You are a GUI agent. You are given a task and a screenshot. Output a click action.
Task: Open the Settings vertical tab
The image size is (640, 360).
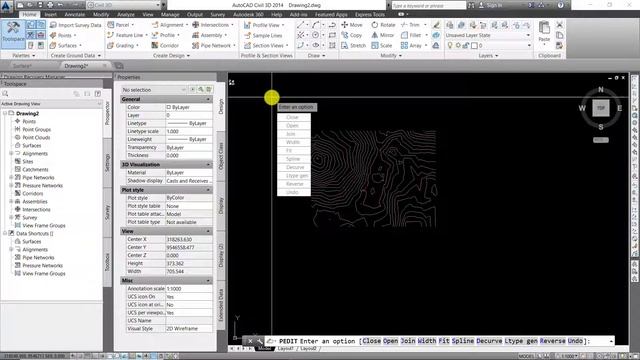pos(107,162)
